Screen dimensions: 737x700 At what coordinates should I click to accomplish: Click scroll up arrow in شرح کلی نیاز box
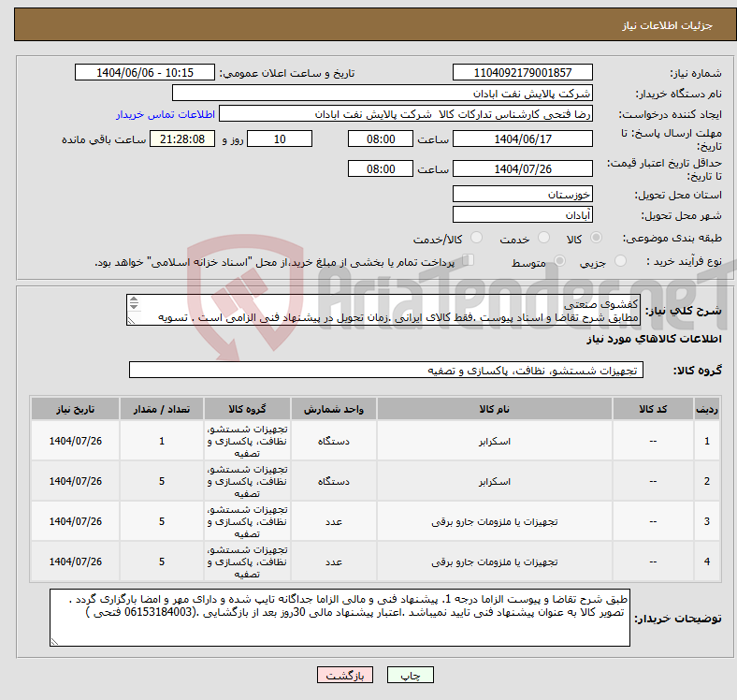click(x=134, y=300)
